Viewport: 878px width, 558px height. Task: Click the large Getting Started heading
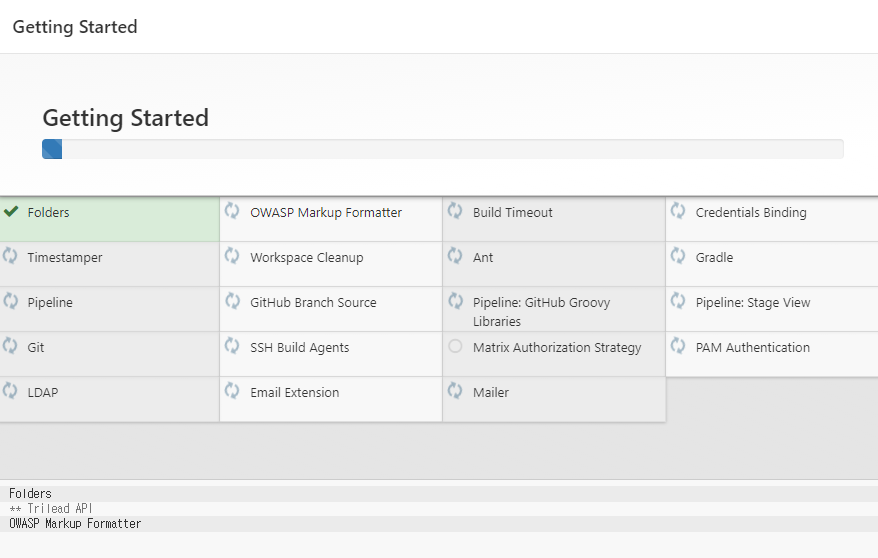click(125, 118)
